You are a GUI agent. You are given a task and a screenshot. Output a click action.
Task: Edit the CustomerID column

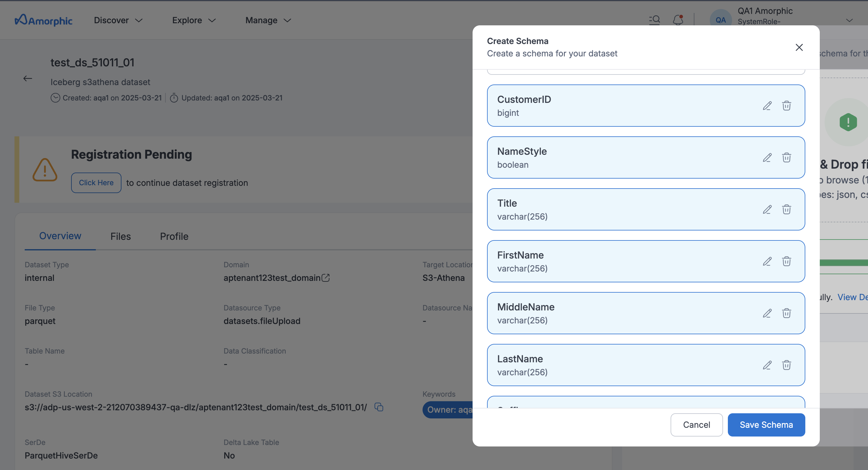(x=767, y=106)
